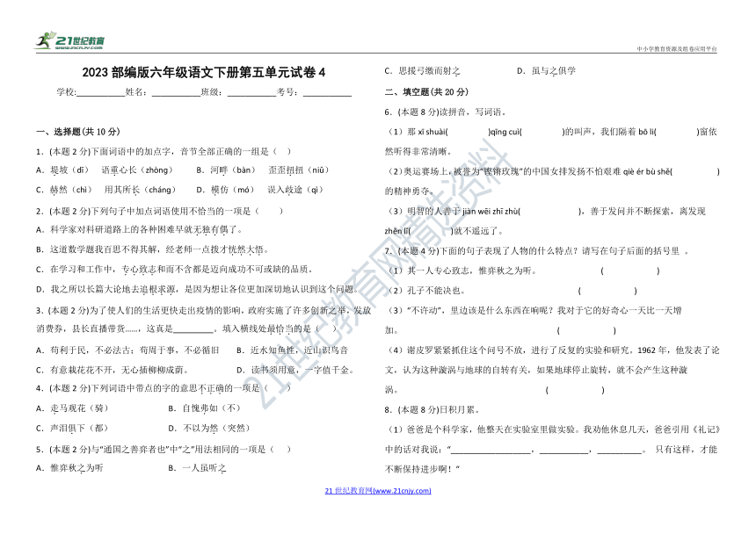Click the answer bracket after jiàn wēi zhī zhù
This screenshot has height=534, width=756.
coord(549,212)
